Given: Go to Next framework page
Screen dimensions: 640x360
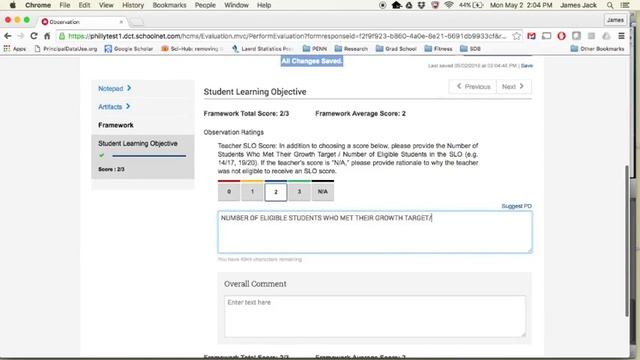Looking at the screenshot, I should (513, 87).
